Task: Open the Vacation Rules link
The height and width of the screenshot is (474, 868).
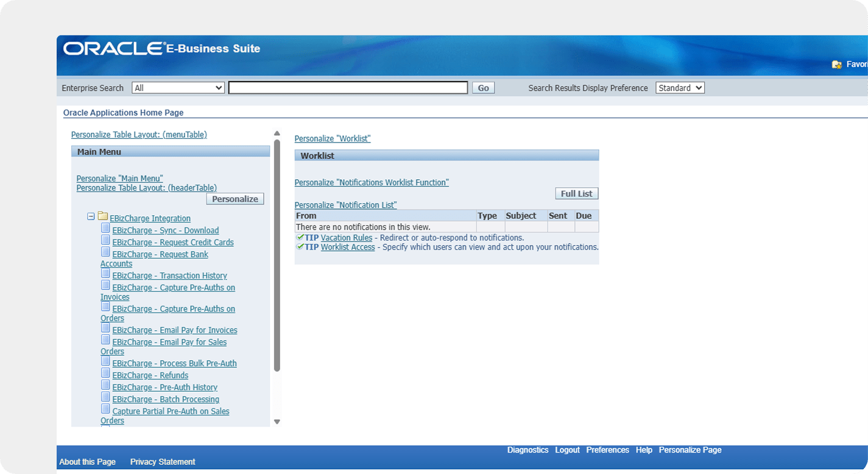Action: (347, 238)
